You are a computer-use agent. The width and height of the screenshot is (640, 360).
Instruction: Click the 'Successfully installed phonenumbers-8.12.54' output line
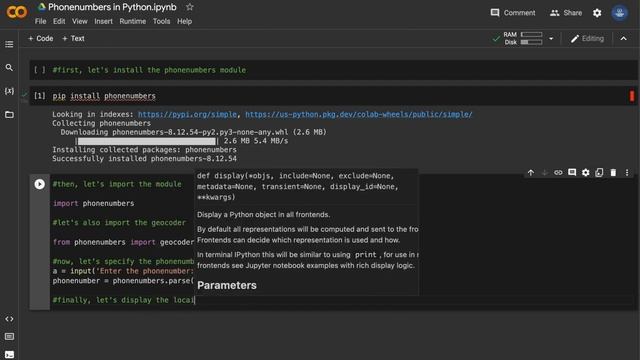click(144, 158)
